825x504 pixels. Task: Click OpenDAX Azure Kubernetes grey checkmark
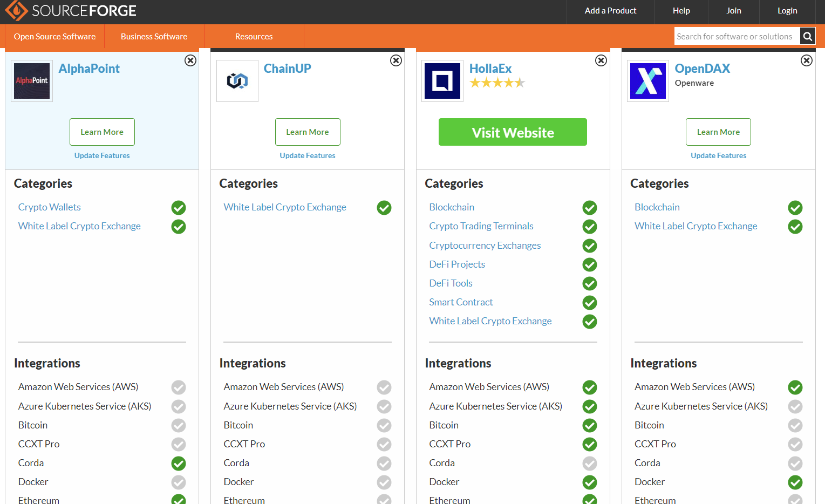click(795, 406)
